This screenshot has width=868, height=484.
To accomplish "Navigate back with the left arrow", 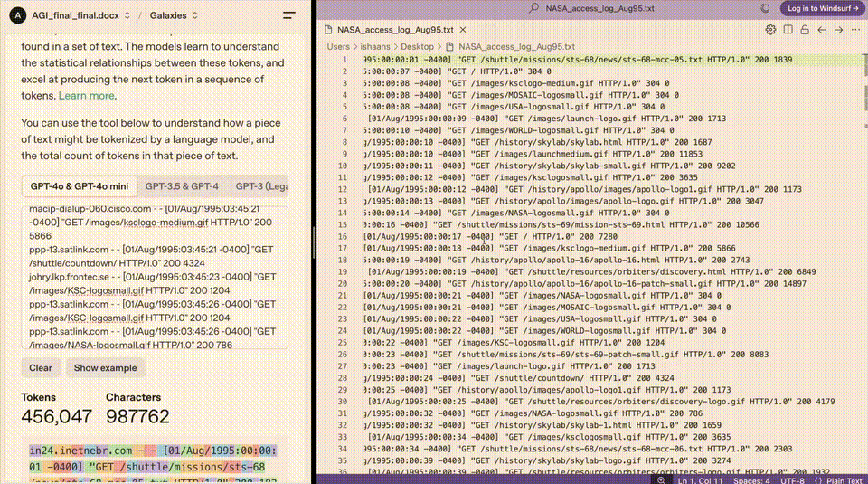I will pos(822,30).
